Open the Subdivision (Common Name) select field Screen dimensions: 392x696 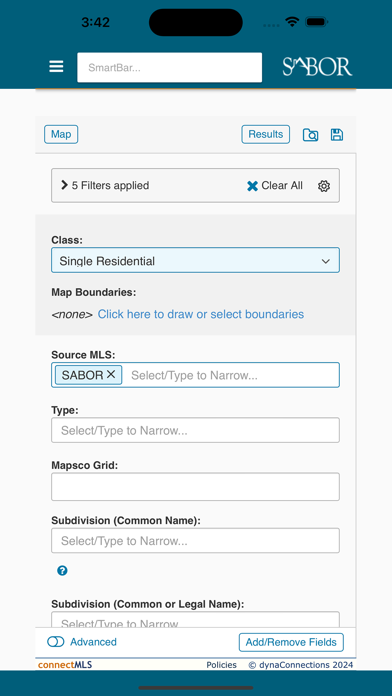tap(195, 541)
